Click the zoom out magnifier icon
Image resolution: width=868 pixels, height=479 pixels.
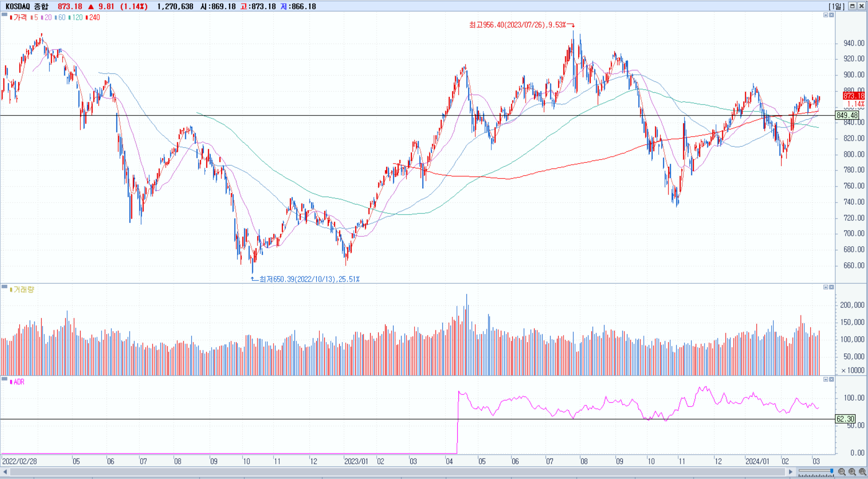click(x=842, y=472)
